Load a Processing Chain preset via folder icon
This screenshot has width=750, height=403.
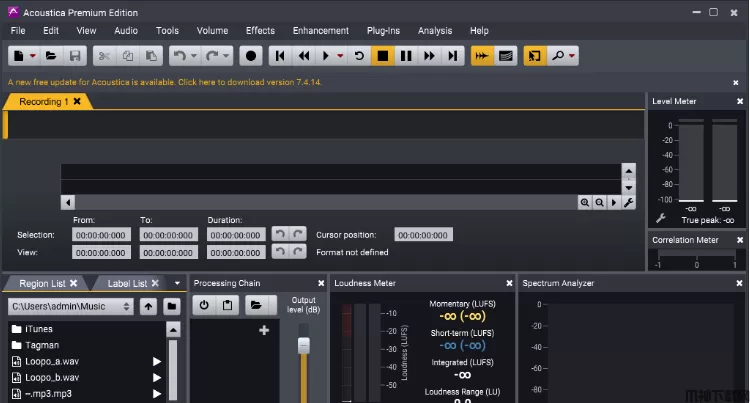tap(256, 305)
